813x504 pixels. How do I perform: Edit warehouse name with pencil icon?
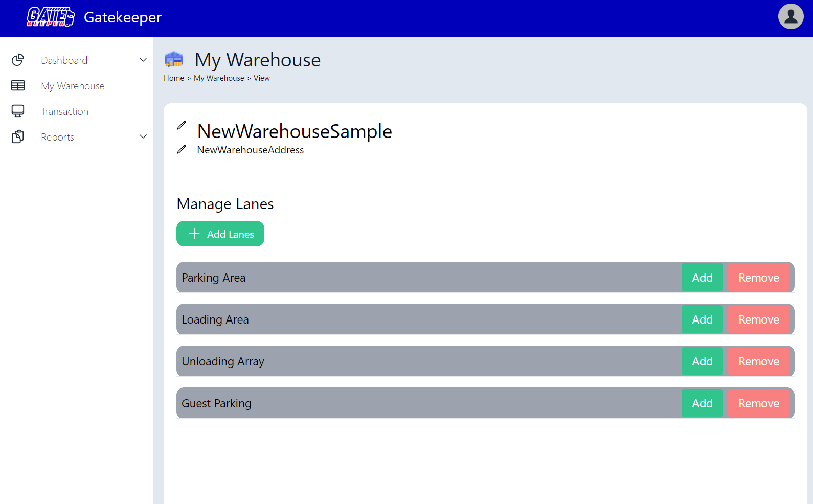[x=182, y=126]
